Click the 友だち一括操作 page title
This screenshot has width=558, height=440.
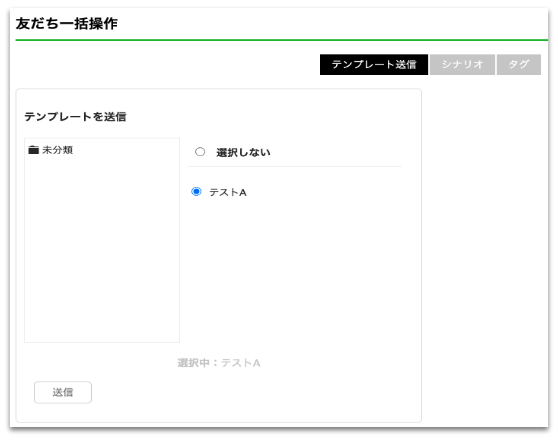tap(67, 23)
